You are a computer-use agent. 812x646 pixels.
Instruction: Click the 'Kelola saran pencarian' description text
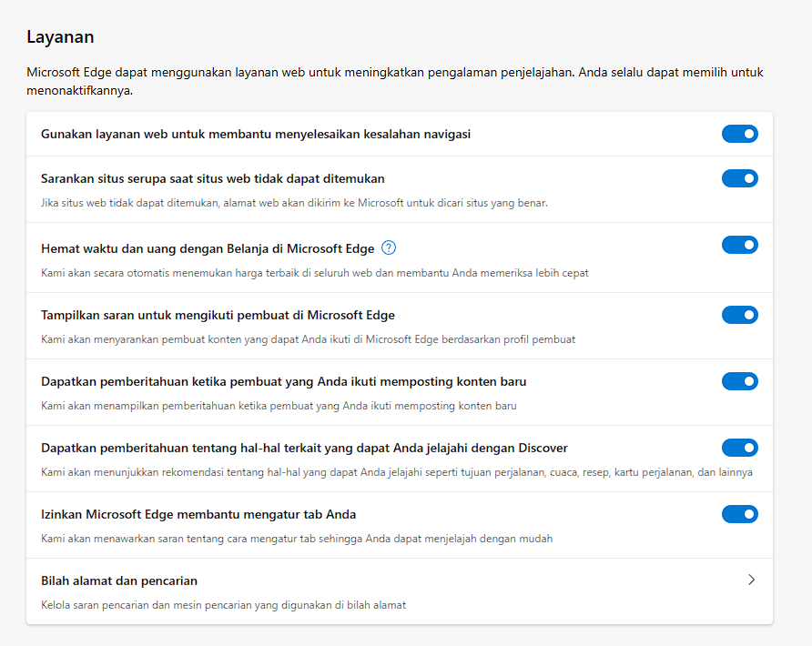click(223, 604)
